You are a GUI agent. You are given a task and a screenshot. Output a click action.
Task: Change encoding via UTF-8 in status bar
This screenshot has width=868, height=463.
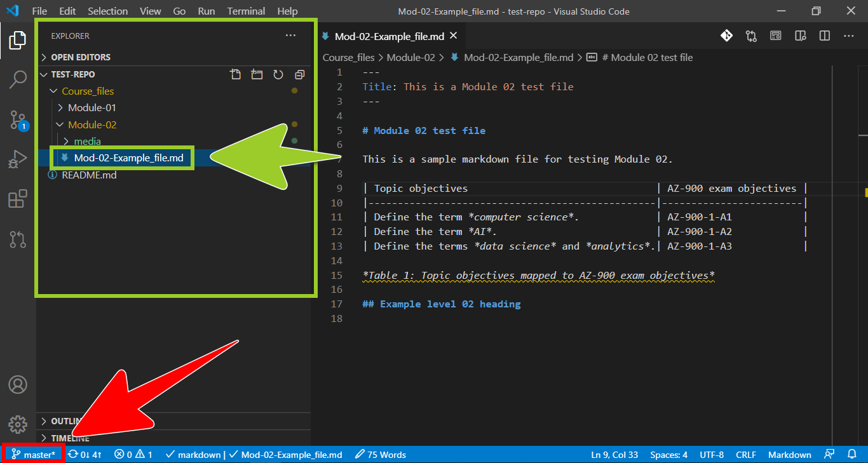[712, 454]
